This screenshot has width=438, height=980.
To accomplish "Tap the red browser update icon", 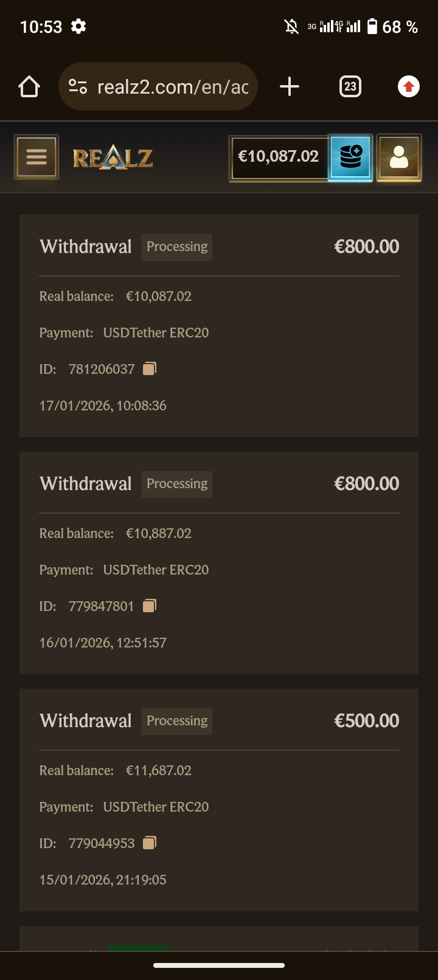I will click(409, 87).
